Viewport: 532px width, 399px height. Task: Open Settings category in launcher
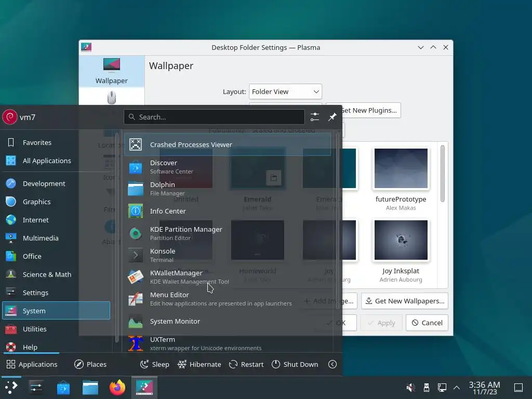pyautogui.click(x=56, y=293)
